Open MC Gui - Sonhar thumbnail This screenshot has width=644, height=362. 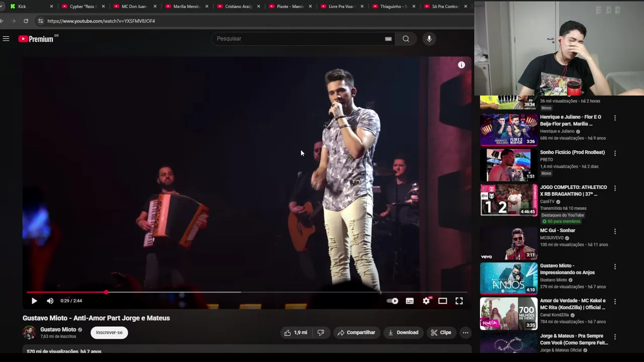click(x=509, y=243)
